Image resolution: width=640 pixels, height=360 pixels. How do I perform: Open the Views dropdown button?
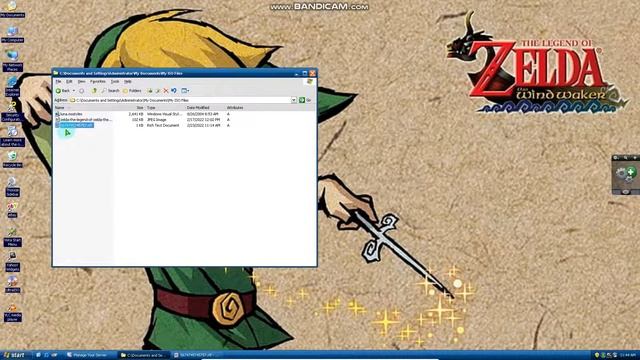click(x=185, y=91)
